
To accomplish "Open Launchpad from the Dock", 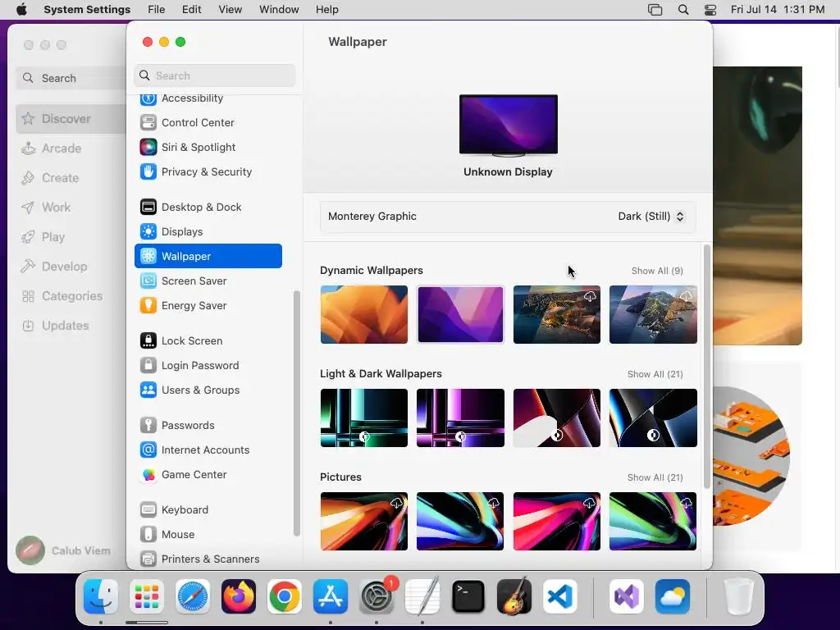I will click(x=147, y=597).
